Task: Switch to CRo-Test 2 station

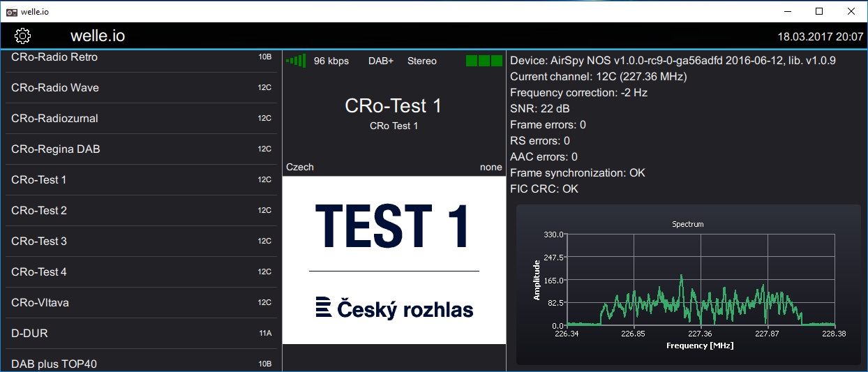Action: pyautogui.click(x=141, y=211)
